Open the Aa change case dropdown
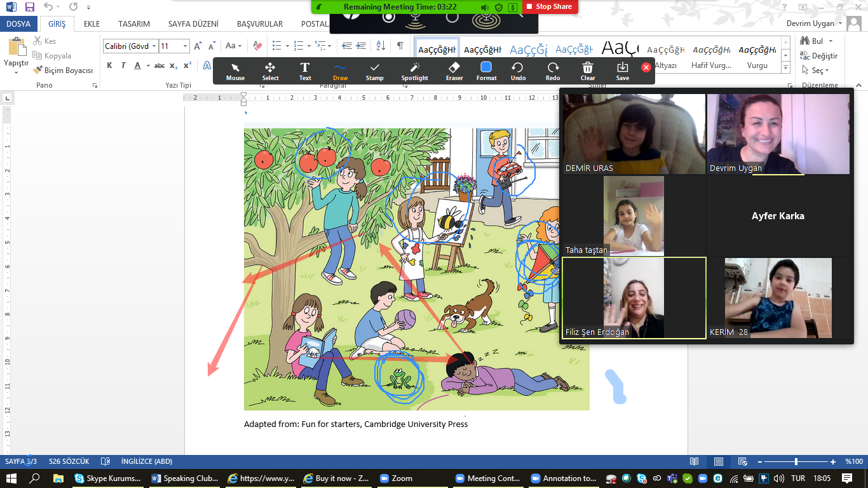 point(233,46)
